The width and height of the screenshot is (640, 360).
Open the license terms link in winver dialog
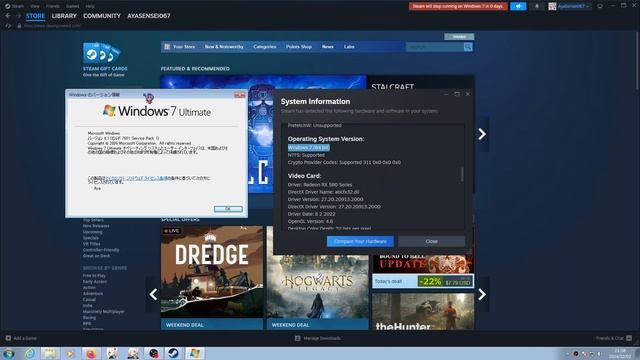click(x=137, y=178)
